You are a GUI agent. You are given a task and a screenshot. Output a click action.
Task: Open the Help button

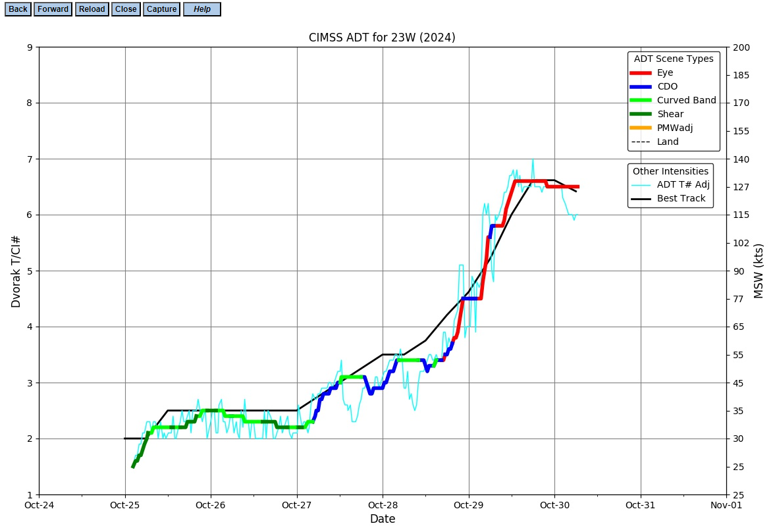click(202, 9)
